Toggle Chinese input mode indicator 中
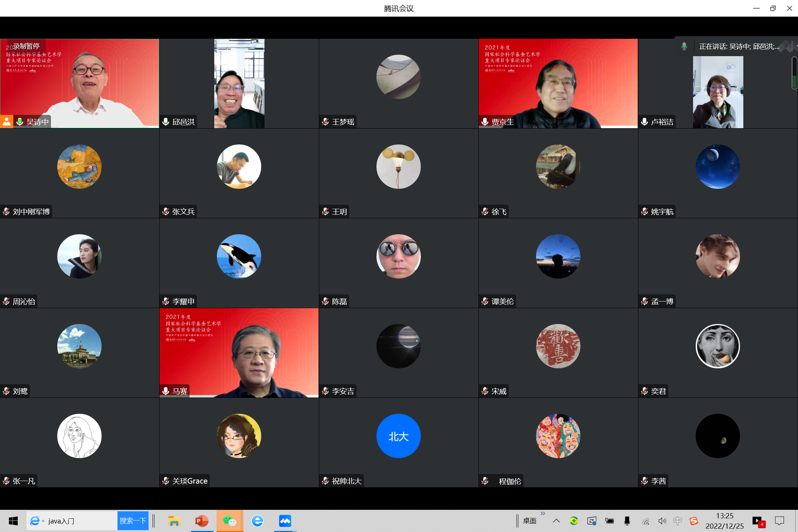Viewport: 798px width, 532px height. [678, 521]
